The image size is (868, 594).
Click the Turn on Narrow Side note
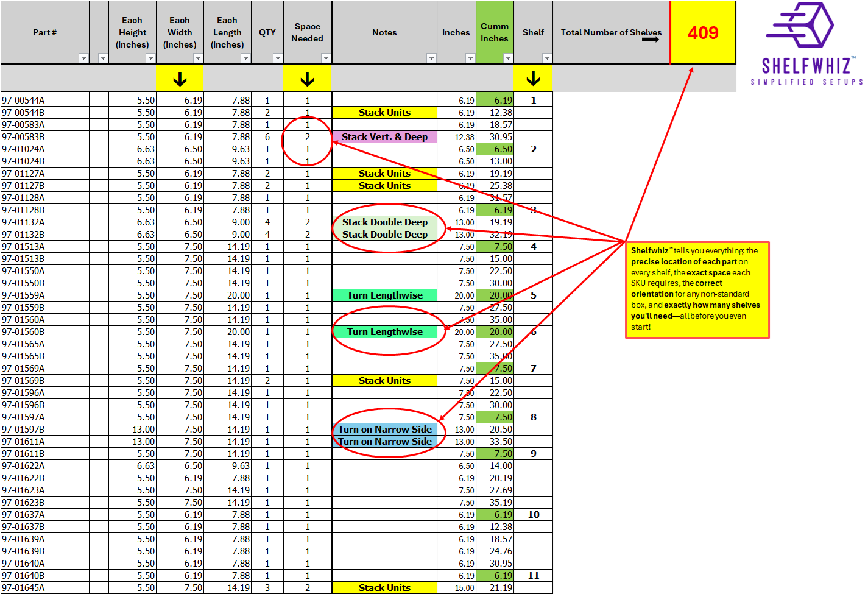384,429
